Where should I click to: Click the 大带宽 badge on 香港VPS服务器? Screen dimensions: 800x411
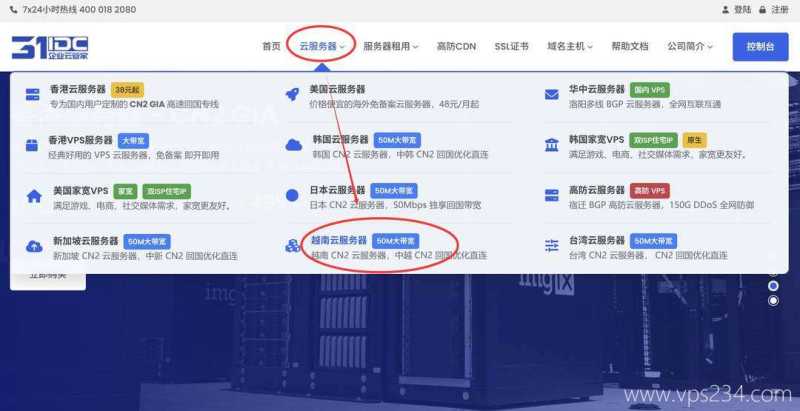[133, 141]
